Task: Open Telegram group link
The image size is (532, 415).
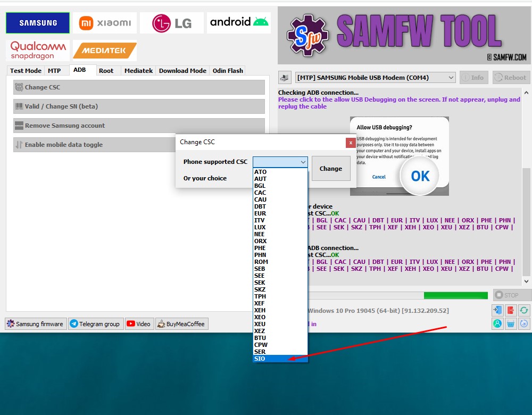Action: tap(96, 323)
